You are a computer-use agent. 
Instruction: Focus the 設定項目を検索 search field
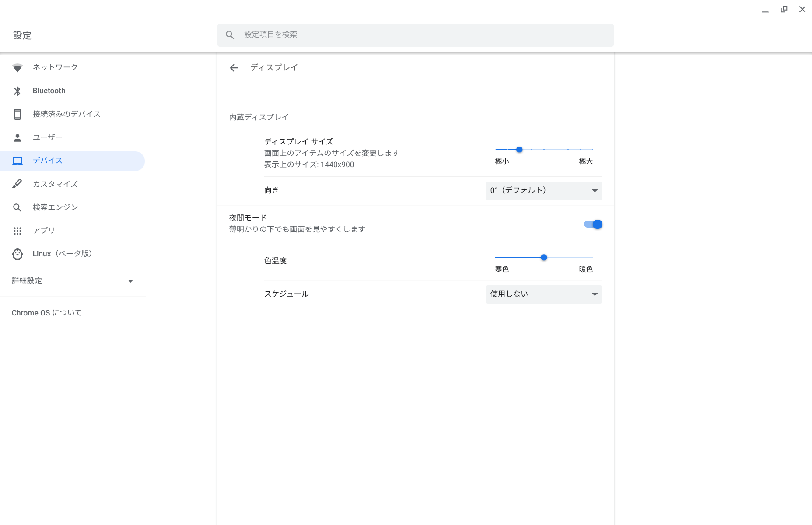point(416,35)
